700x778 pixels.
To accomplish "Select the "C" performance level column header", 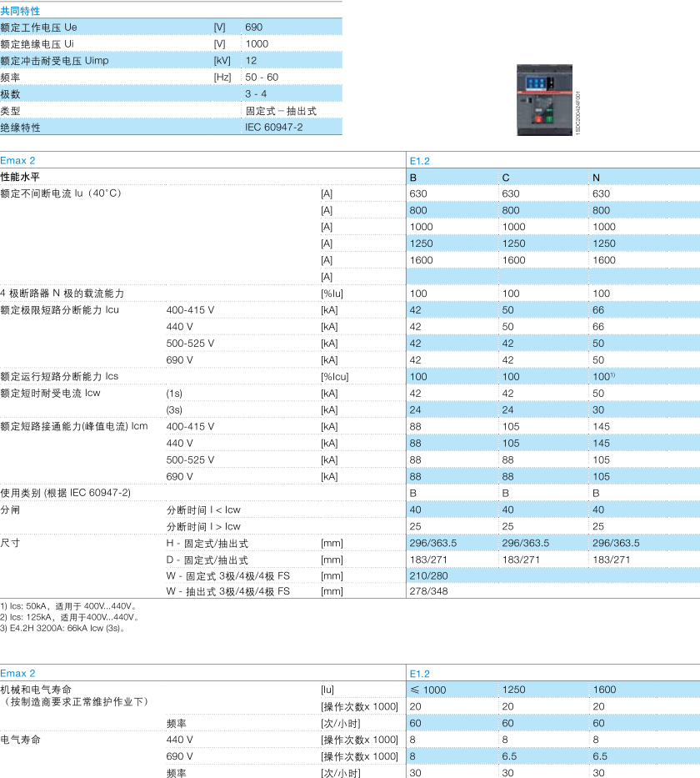I will point(506,178).
